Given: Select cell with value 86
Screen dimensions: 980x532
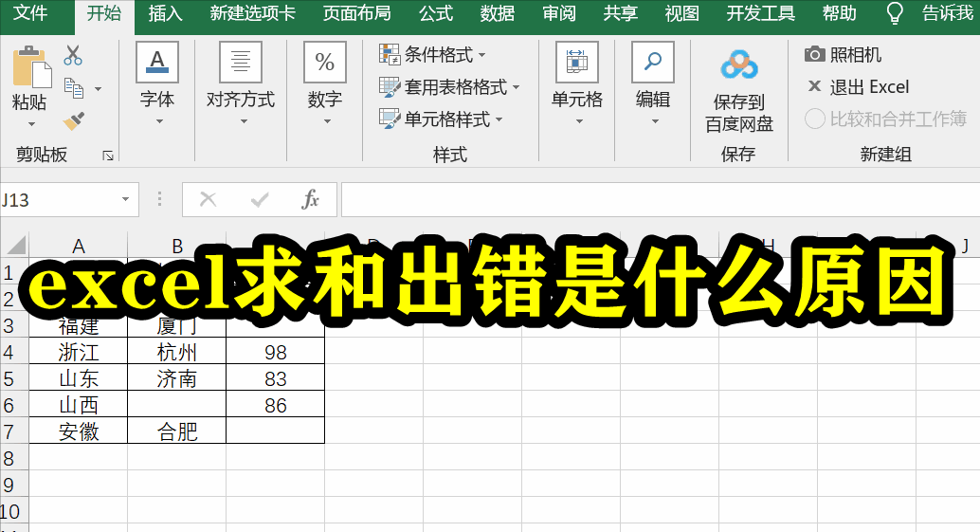Looking at the screenshot, I should pyautogui.click(x=275, y=405).
